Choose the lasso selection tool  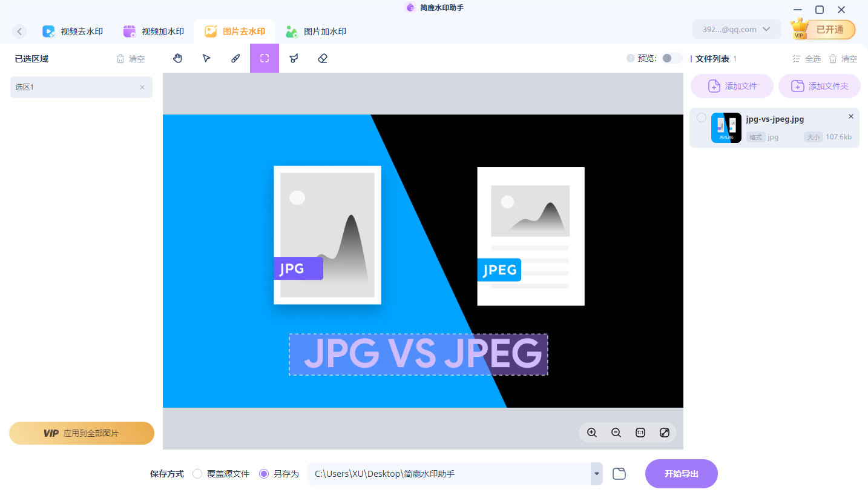click(x=294, y=58)
